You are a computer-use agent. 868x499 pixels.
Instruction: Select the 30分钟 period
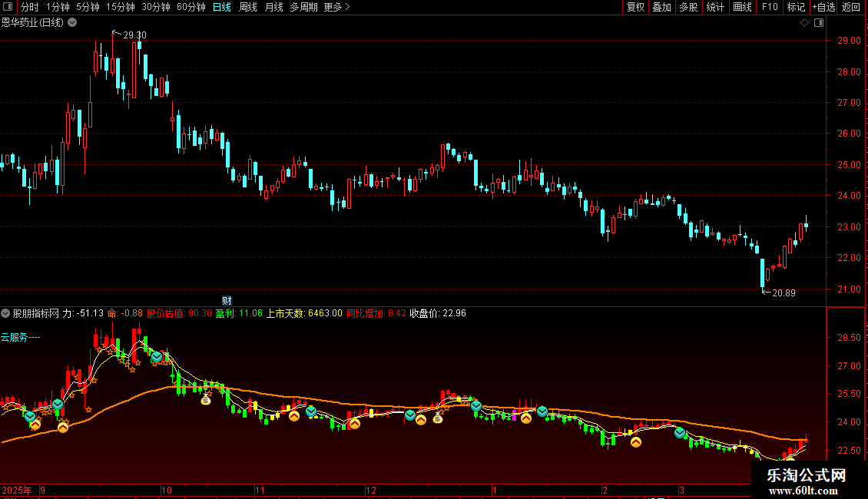[x=156, y=7]
